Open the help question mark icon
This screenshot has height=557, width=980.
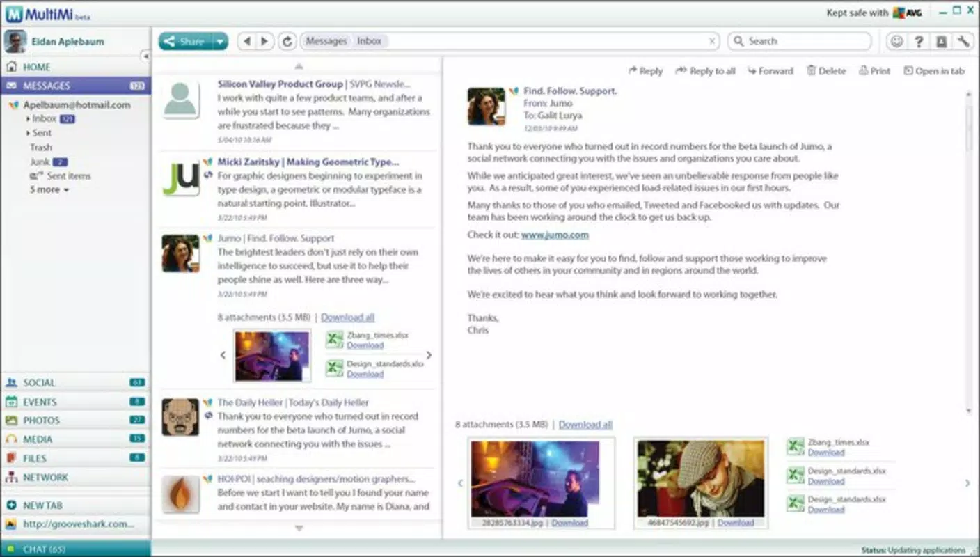pyautogui.click(x=919, y=41)
